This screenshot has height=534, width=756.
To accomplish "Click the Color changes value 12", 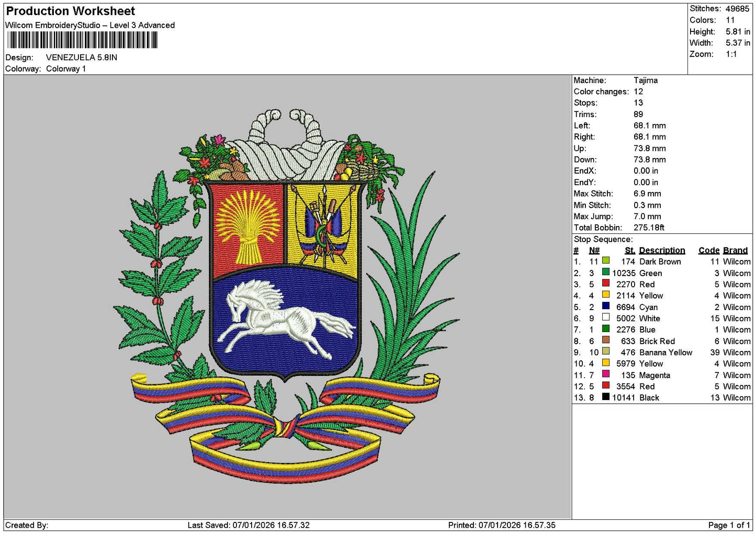I will 638,92.
